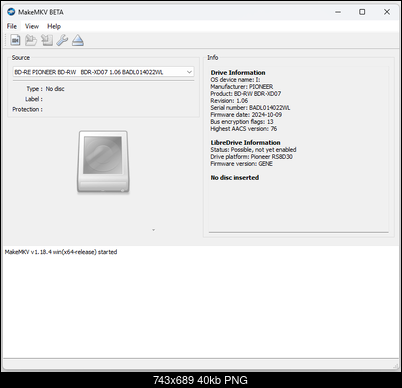This screenshot has width=402, height=388.
Task: Click the large optical drive image
Action: [103, 162]
